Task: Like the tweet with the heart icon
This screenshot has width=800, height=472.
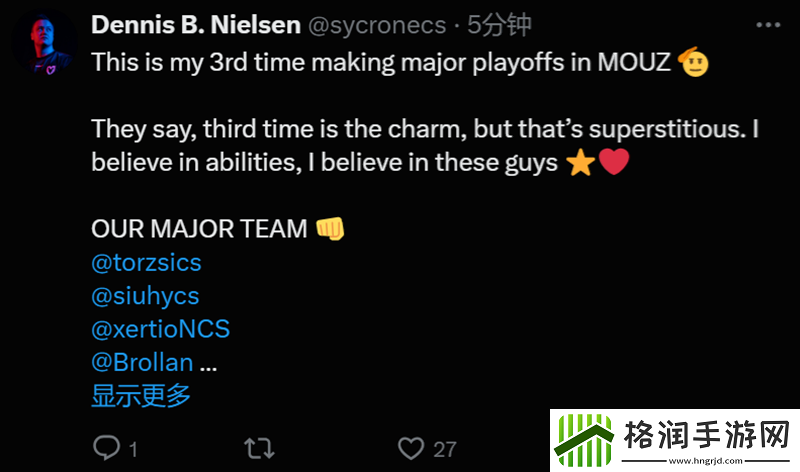Action: tap(411, 449)
